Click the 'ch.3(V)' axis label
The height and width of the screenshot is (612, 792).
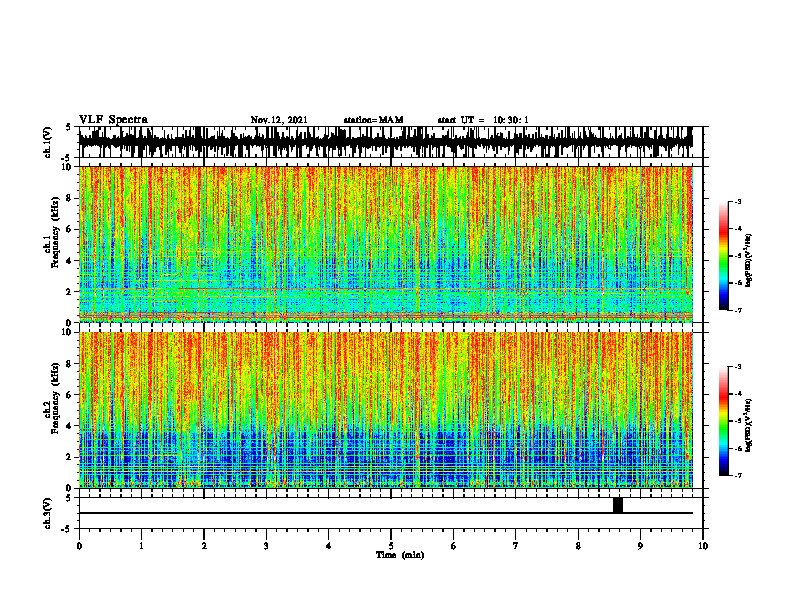[48, 513]
